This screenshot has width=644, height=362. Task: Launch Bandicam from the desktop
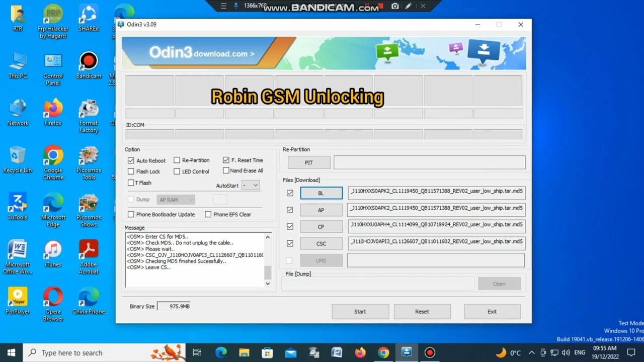89,65
